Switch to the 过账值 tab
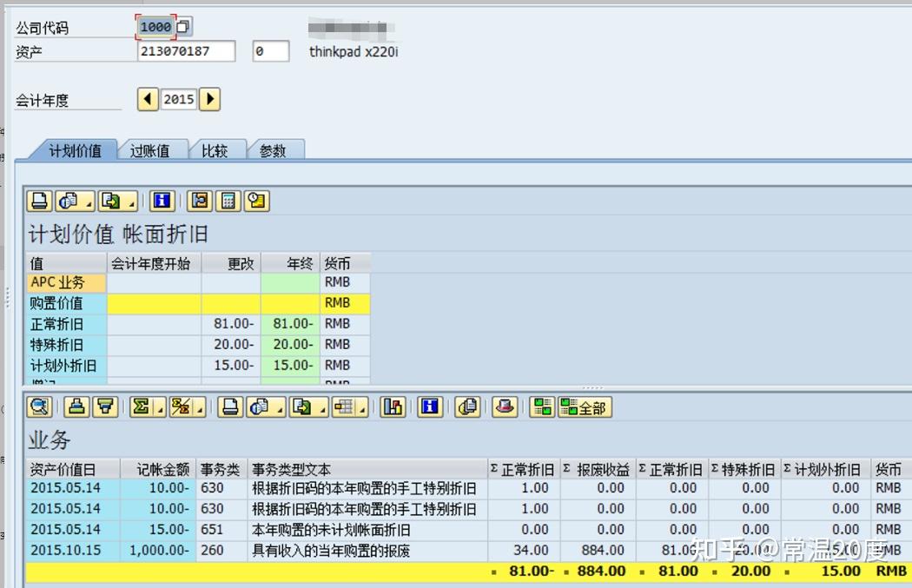The width and height of the screenshot is (912, 588). pyautogui.click(x=150, y=150)
